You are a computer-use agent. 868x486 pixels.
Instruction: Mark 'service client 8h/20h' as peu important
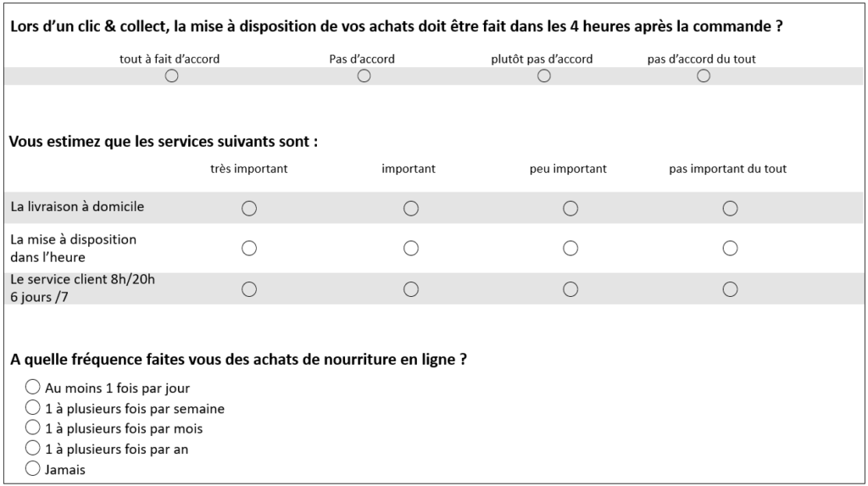pyautogui.click(x=570, y=289)
